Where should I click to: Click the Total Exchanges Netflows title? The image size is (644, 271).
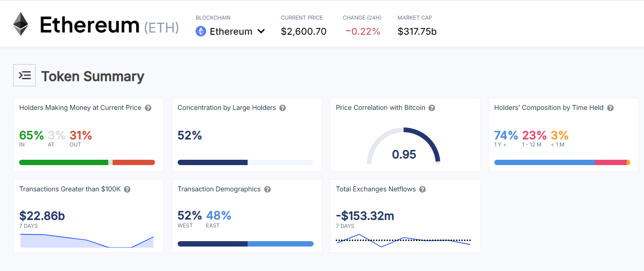tap(376, 189)
